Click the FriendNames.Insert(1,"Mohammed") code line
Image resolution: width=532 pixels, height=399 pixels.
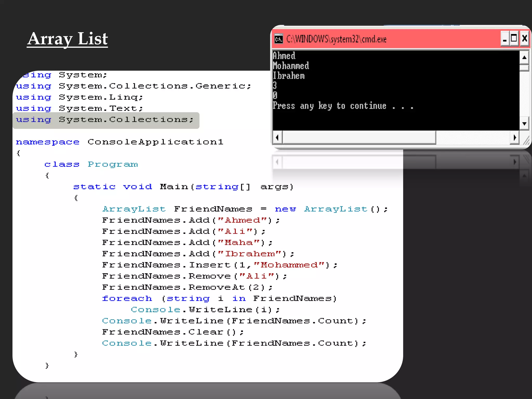[x=220, y=265]
